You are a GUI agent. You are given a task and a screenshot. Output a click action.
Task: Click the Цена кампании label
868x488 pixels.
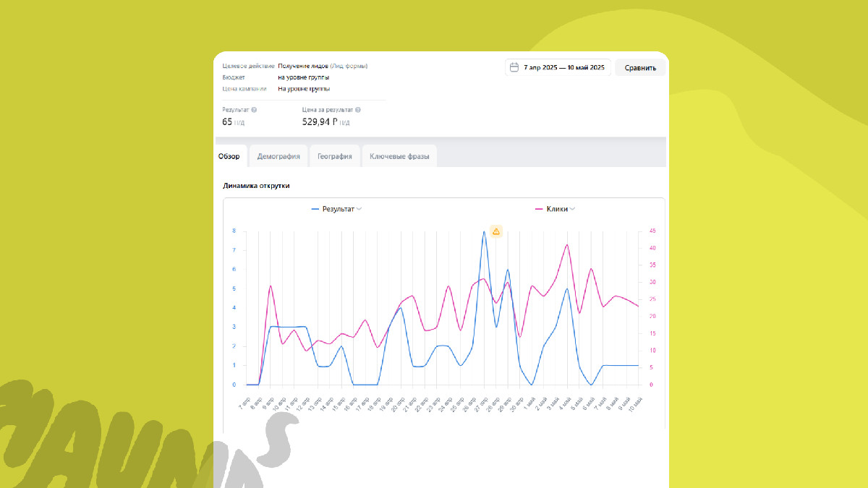[x=244, y=89]
